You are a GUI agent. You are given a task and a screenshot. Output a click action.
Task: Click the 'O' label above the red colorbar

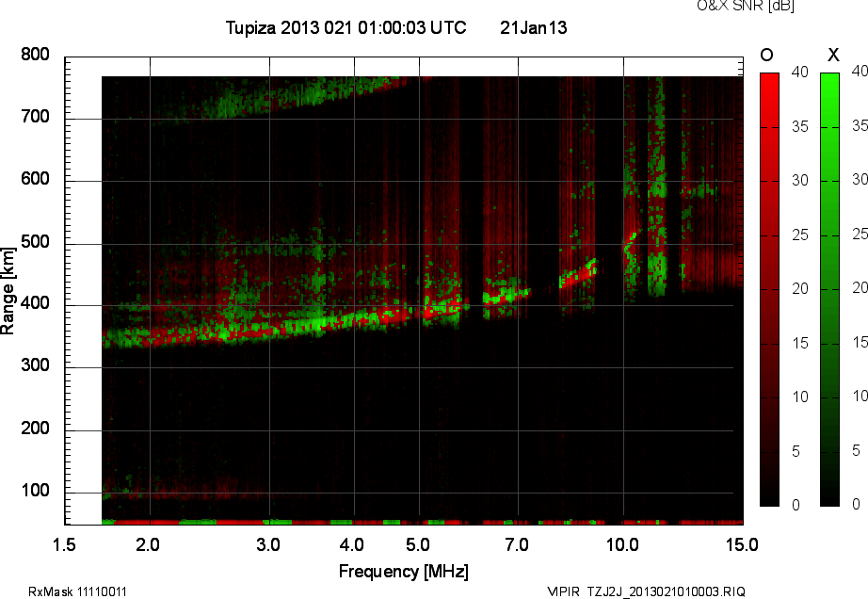[x=766, y=55]
